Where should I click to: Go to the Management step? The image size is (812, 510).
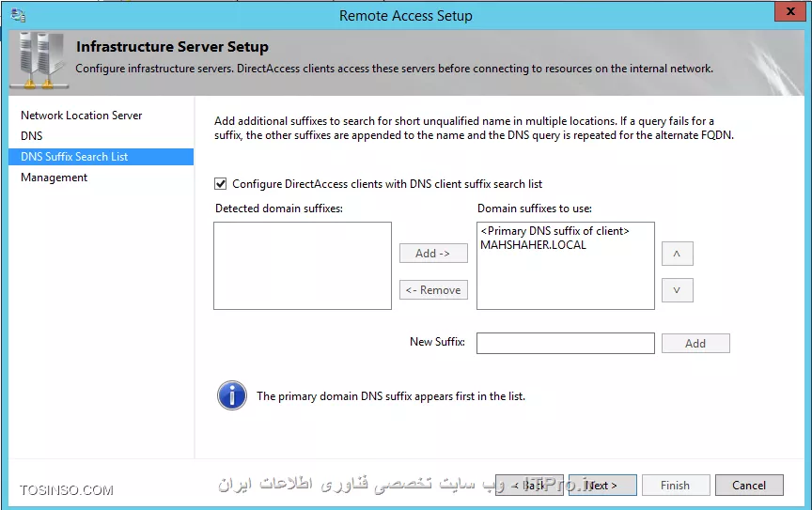54,178
